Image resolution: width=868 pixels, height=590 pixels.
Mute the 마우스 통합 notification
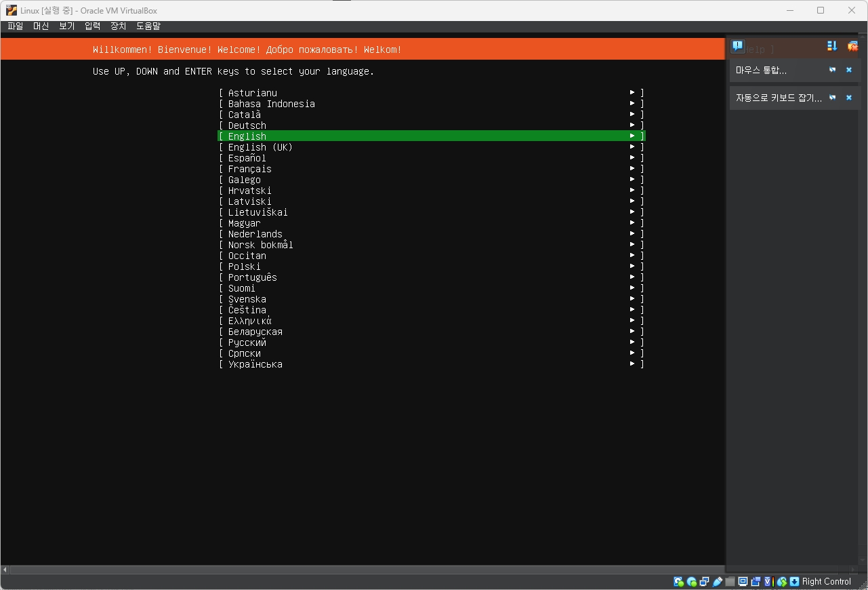point(832,70)
